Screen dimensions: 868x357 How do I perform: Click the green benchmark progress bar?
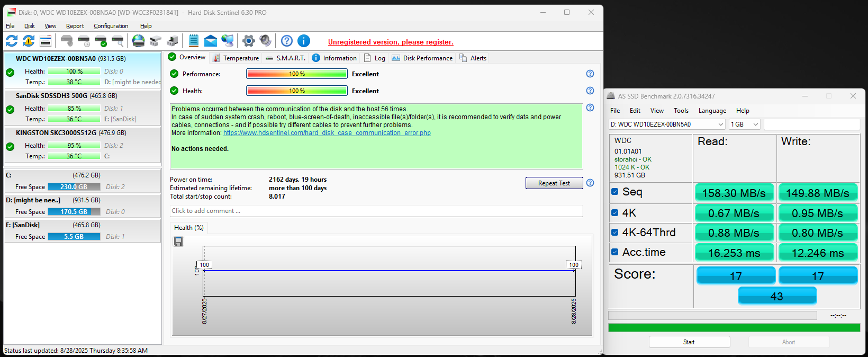(x=734, y=328)
